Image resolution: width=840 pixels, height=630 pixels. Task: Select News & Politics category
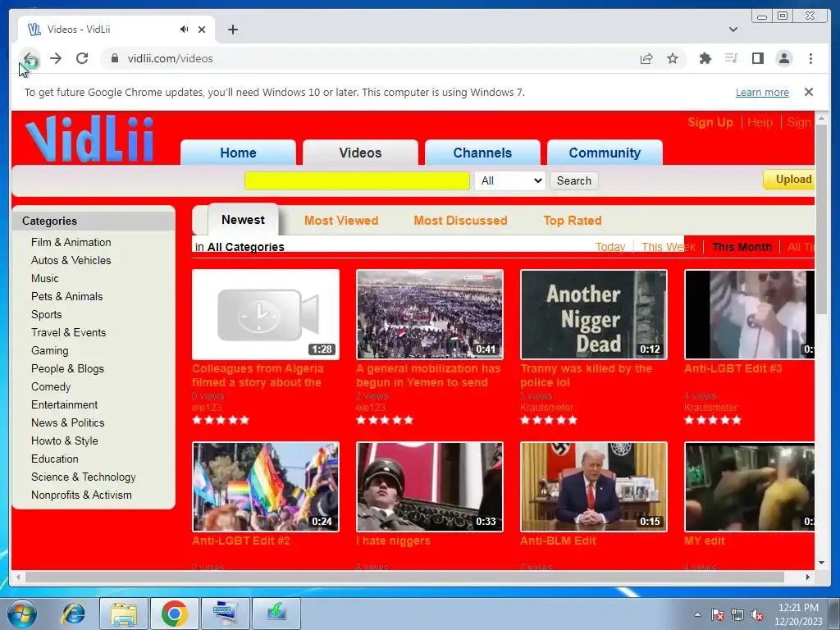(x=67, y=422)
